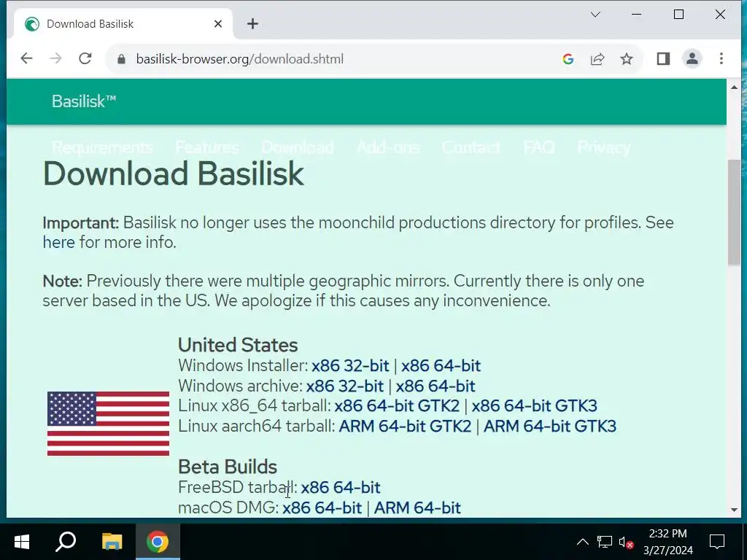Download Windows archive x86 64-bit

coord(436,386)
